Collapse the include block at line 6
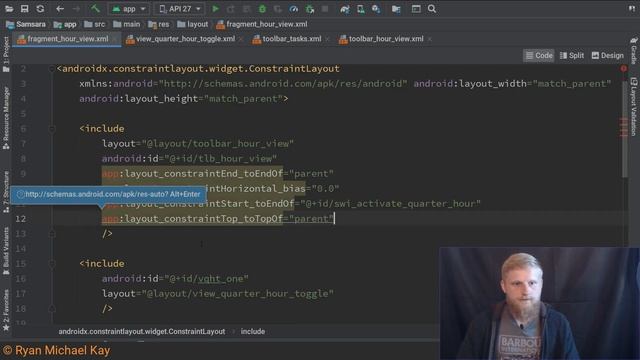 tap(52, 129)
